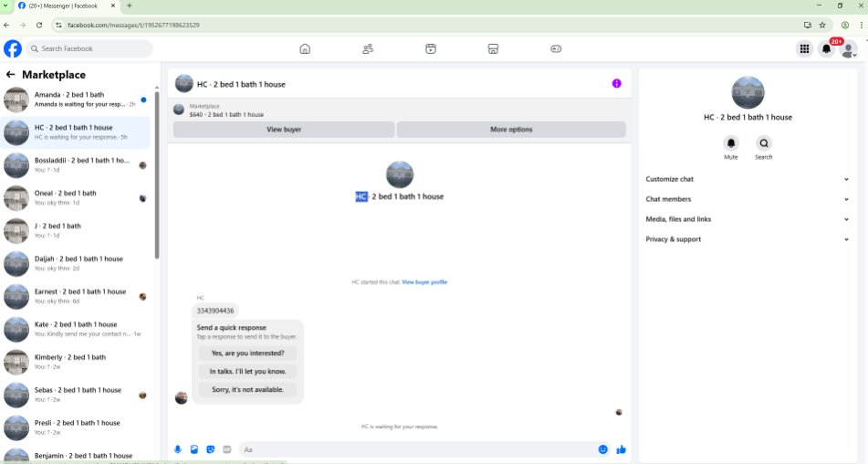The height and width of the screenshot is (464, 868).
Task: Click the View buyer button
Action: click(284, 130)
